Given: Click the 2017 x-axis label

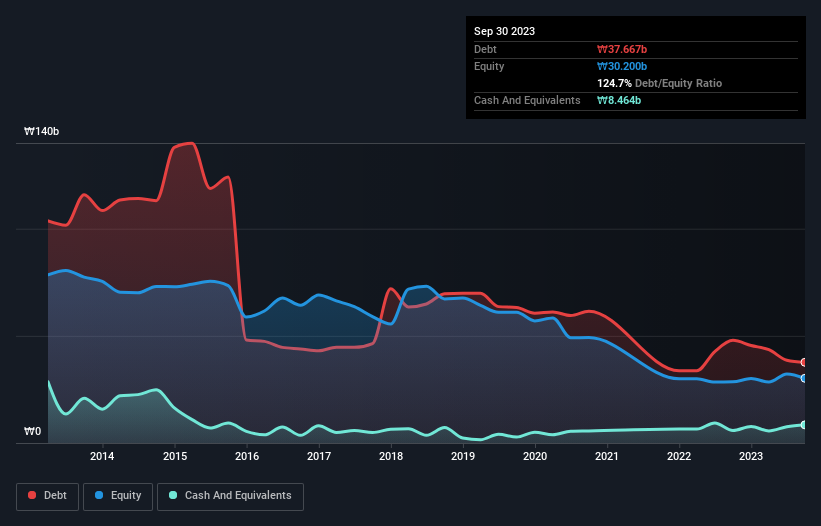Looking at the screenshot, I should pos(319,456).
